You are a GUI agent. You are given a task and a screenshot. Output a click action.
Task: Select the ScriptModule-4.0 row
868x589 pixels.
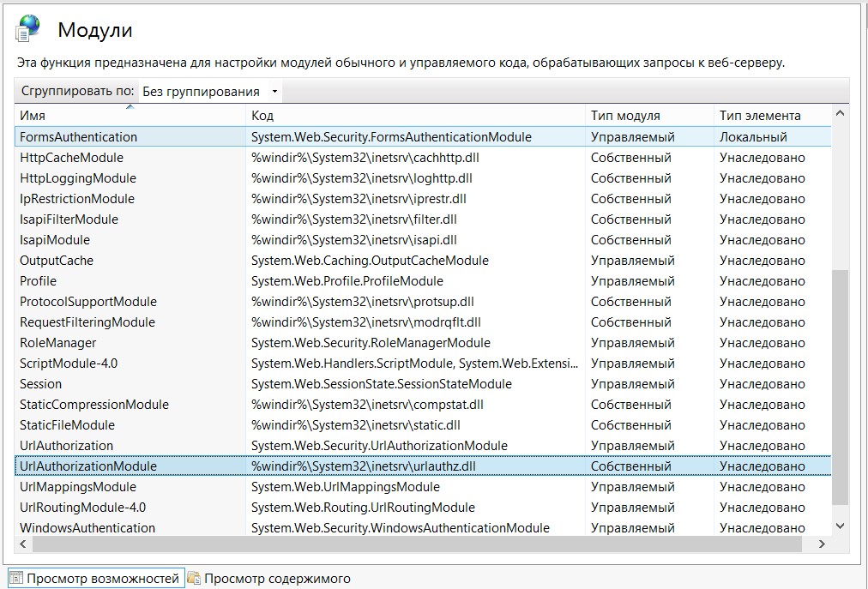coord(423,364)
